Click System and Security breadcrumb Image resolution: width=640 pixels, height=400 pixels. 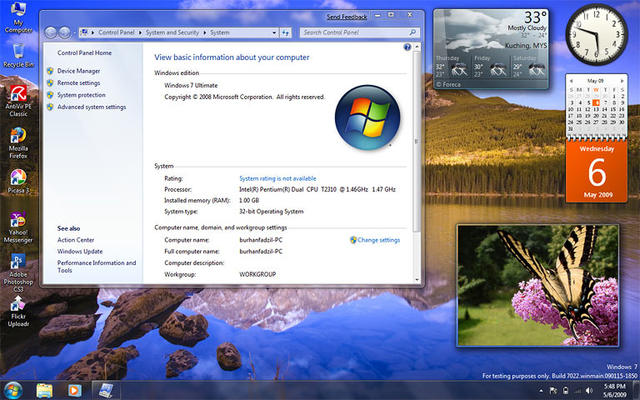coord(172,33)
